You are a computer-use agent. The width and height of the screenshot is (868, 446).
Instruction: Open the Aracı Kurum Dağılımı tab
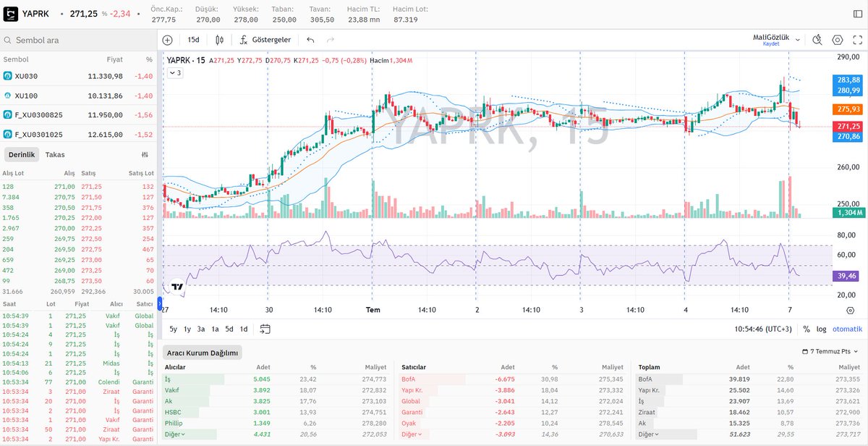click(x=202, y=353)
